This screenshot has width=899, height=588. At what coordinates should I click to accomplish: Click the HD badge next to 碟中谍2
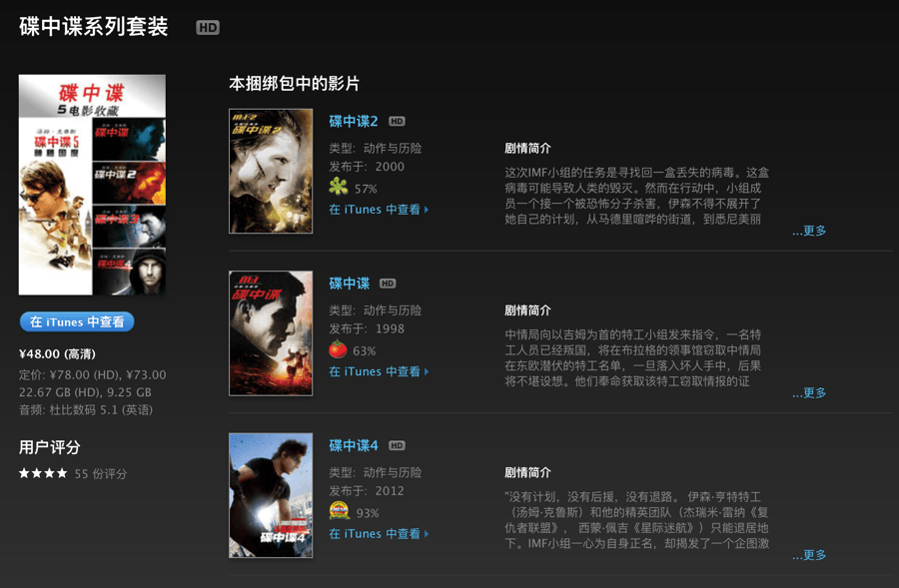(397, 122)
